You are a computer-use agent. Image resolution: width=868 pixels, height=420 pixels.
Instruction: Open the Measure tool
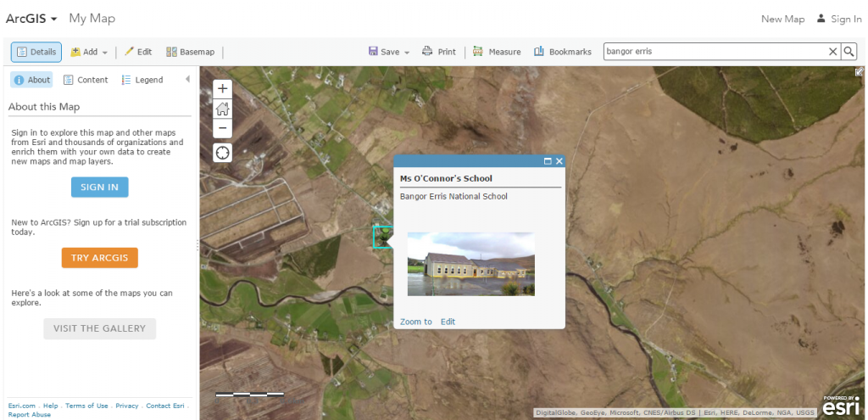(x=497, y=52)
